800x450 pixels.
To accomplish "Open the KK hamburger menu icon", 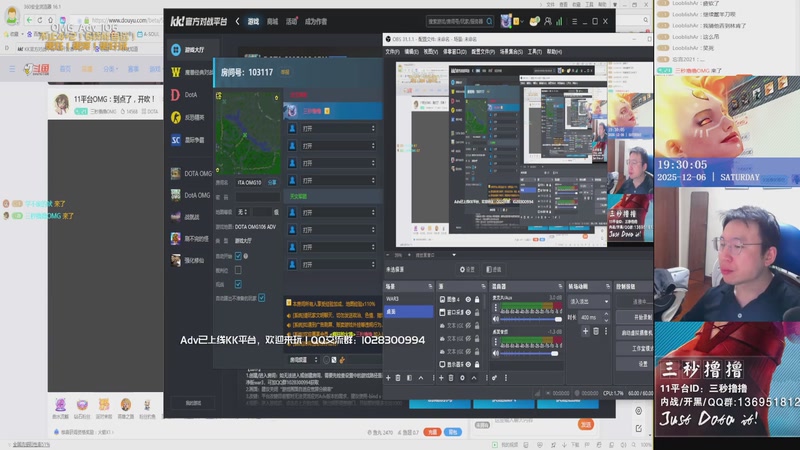I will [x=574, y=21].
